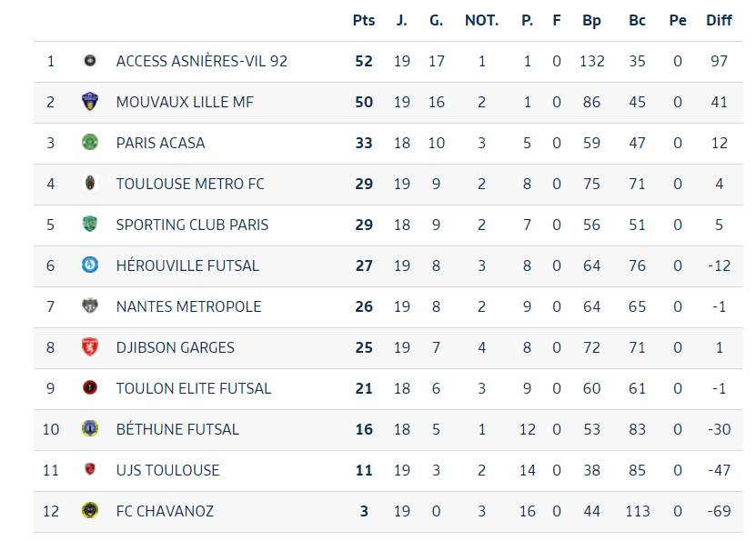Select the Bp column header
Image resolution: width=756 pixels, height=541 pixels.
click(x=591, y=21)
